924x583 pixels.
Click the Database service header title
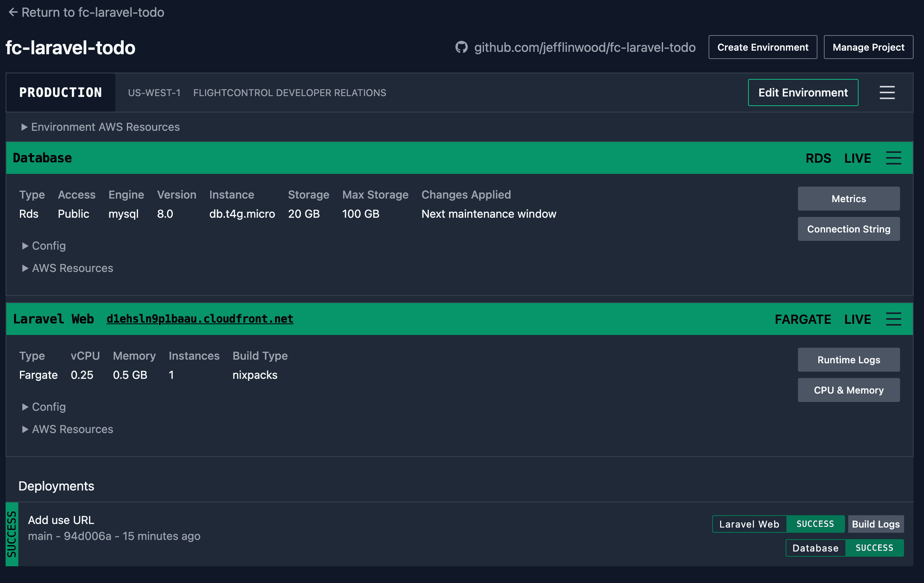pyautogui.click(x=42, y=158)
